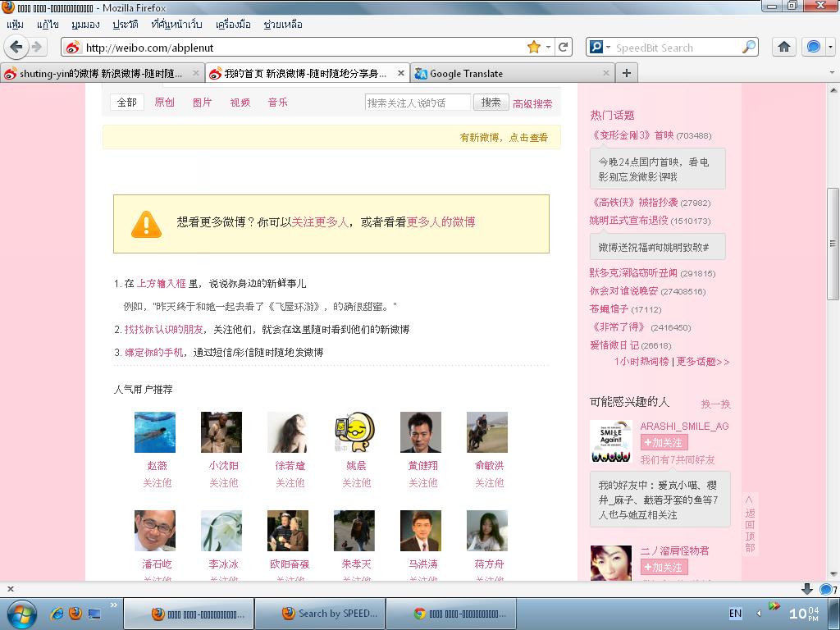Open the address bar history dropdown arrow

pos(549,47)
